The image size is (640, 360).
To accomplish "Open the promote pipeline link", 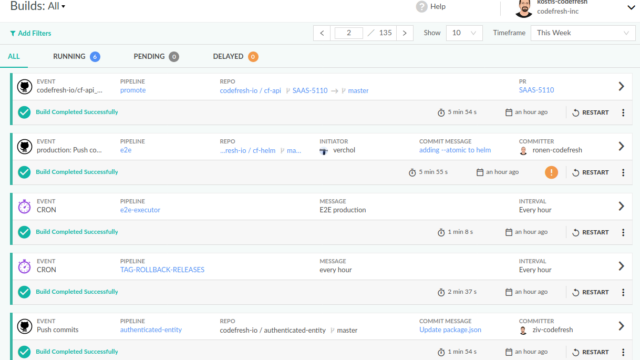I will pos(133,90).
